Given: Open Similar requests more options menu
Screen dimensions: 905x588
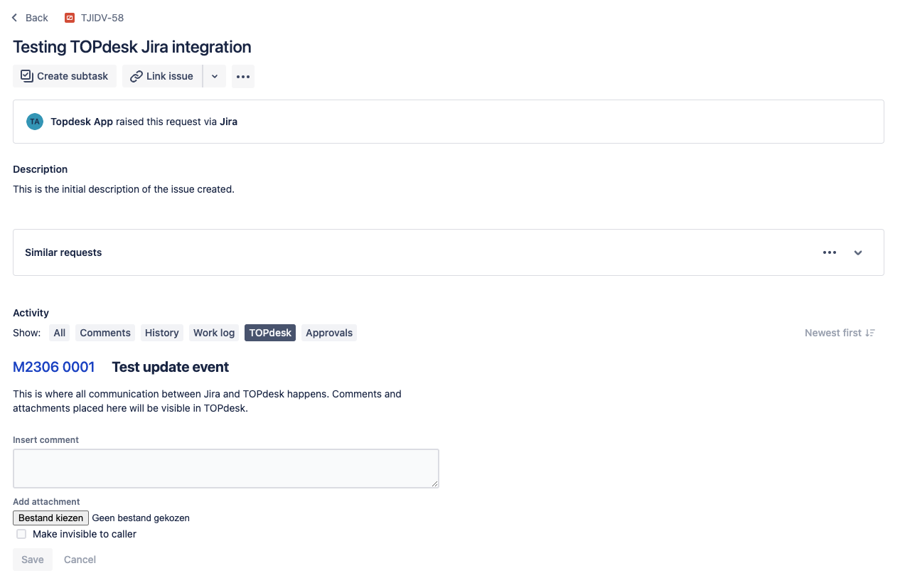Looking at the screenshot, I should pos(830,252).
